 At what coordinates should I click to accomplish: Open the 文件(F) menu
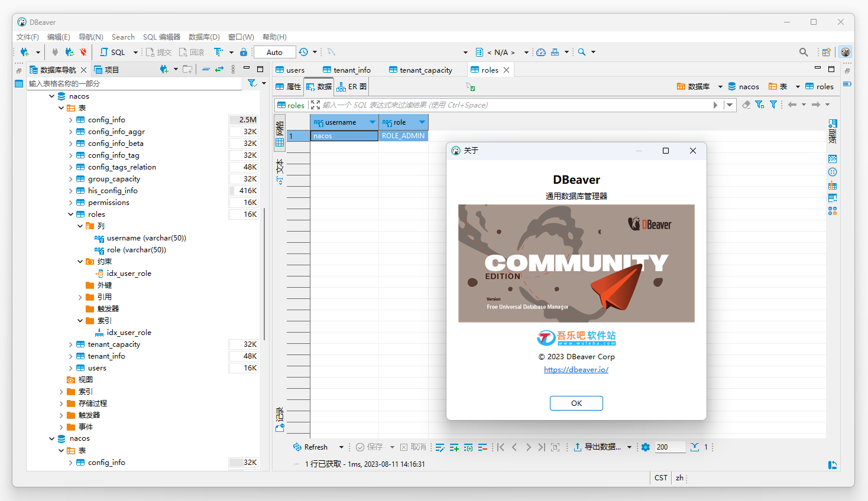tap(27, 37)
